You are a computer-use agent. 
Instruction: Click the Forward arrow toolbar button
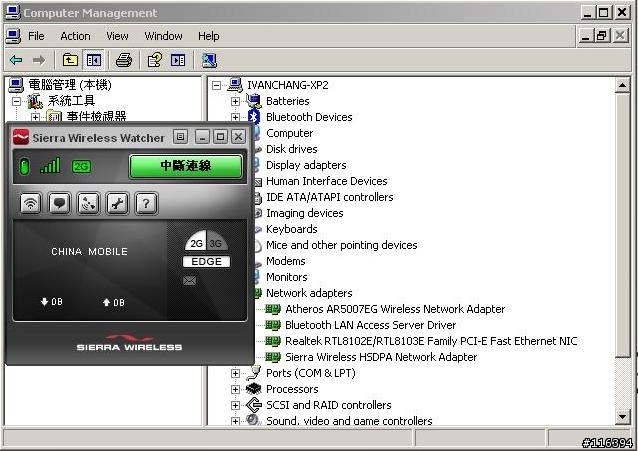39,60
